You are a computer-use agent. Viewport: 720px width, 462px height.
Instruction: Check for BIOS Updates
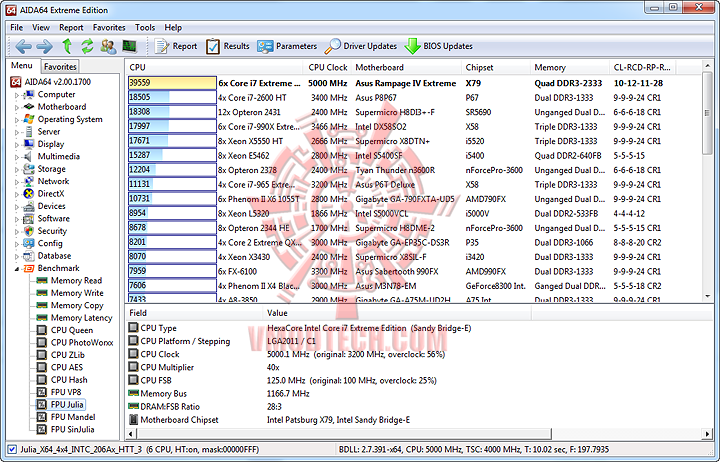pos(439,46)
